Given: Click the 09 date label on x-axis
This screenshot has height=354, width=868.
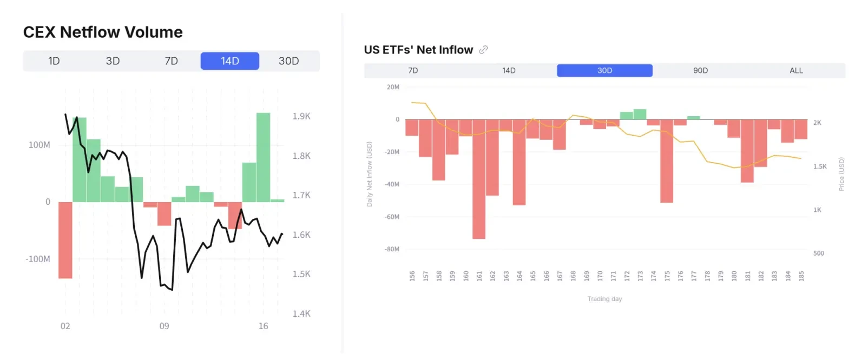Looking at the screenshot, I should tap(165, 326).
